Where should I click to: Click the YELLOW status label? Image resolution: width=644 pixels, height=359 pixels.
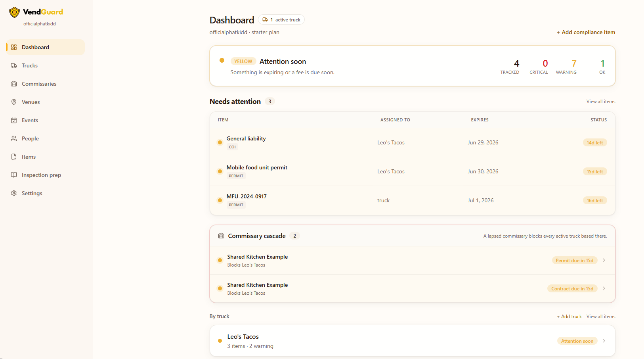point(243,61)
